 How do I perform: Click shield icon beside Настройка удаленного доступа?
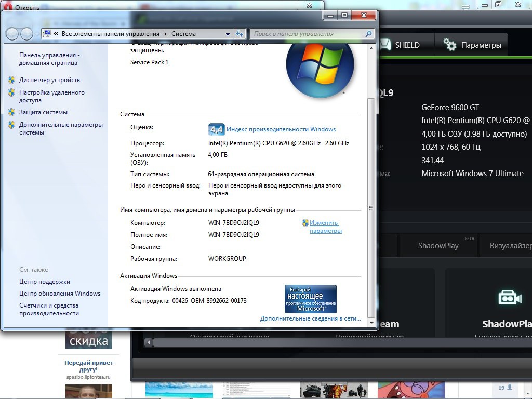point(11,92)
